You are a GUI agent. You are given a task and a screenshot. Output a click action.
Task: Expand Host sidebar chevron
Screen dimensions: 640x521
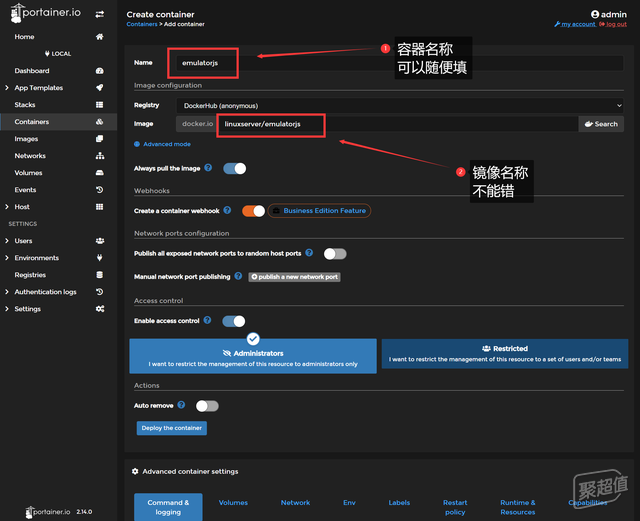[7, 207]
